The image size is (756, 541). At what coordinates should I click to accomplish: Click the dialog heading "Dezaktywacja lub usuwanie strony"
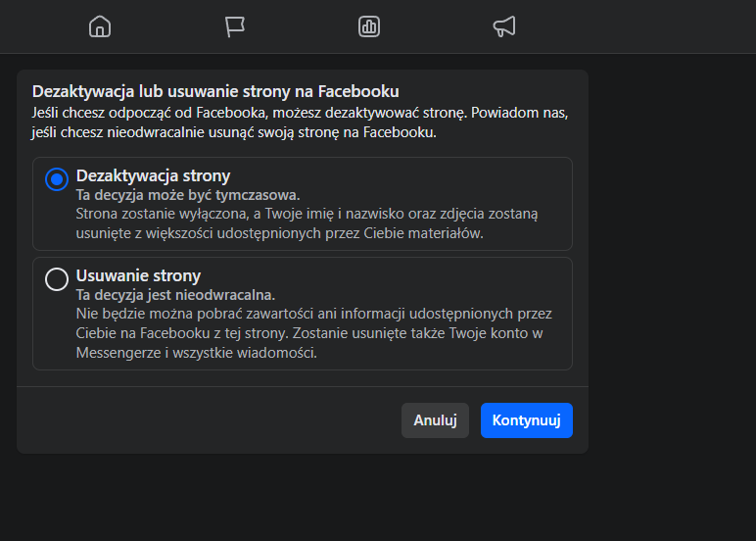click(215, 91)
